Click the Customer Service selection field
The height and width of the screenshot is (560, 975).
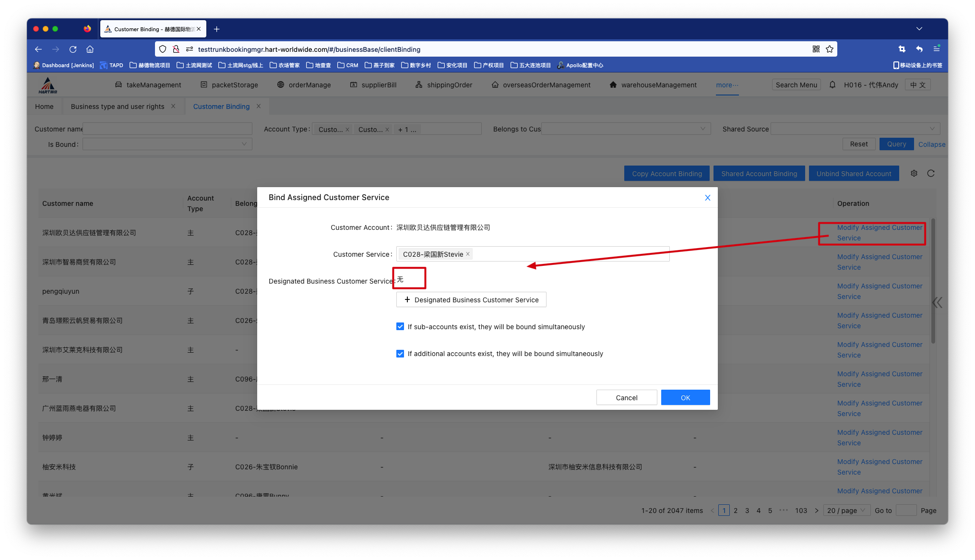(571, 254)
